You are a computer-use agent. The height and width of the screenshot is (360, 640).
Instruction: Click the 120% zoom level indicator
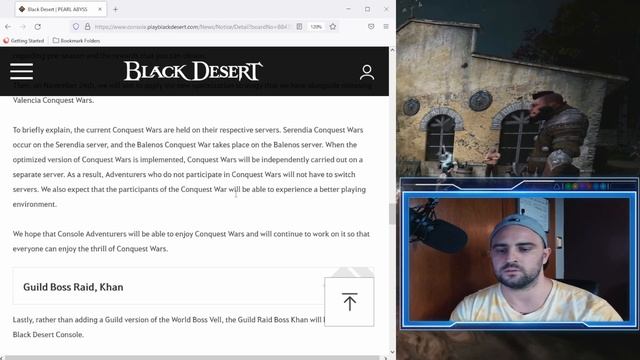(316, 27)
